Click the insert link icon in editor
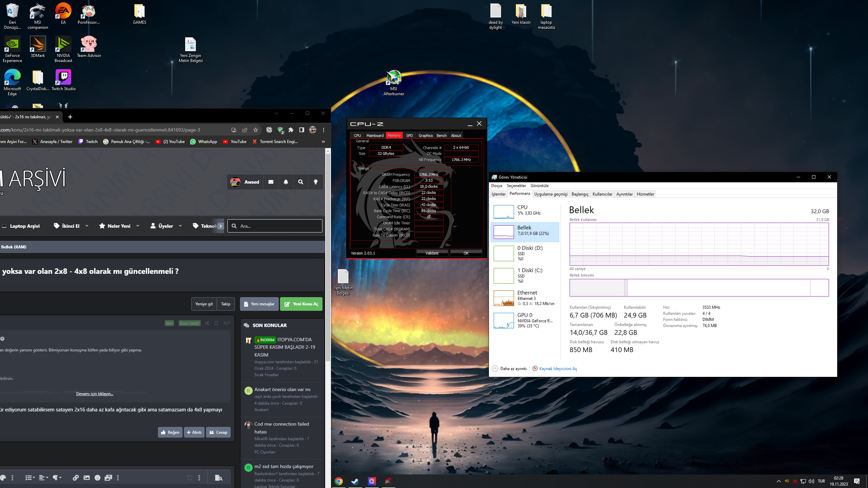868x488 pixels. pos(76,478)
